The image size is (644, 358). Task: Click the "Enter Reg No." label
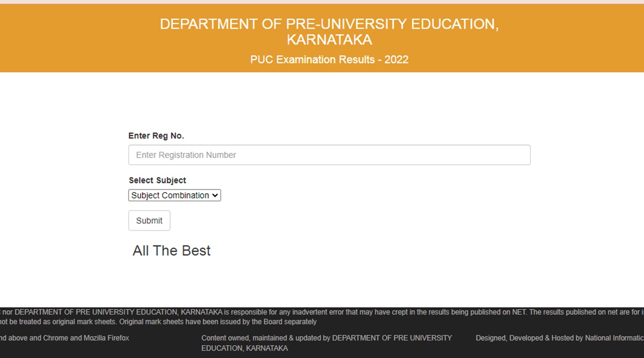(156, 136)
